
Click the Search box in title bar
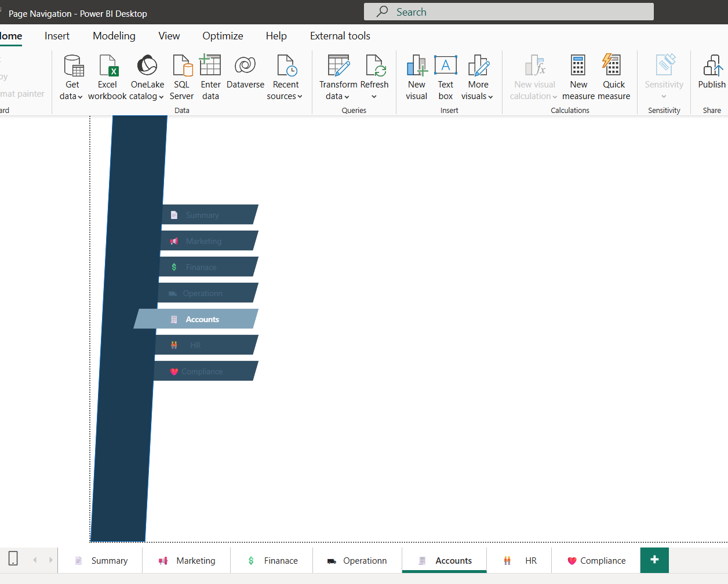click(x=508, y=12)
